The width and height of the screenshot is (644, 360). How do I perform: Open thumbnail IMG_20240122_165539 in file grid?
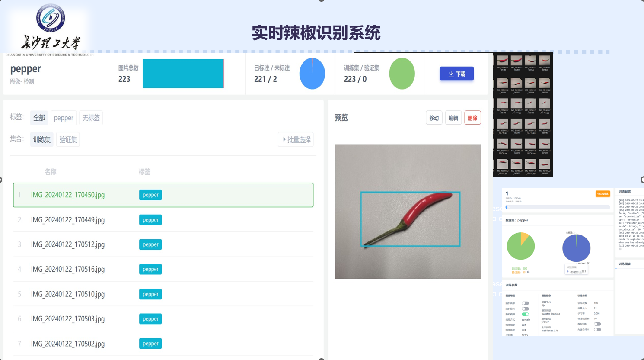pos(544,83)
